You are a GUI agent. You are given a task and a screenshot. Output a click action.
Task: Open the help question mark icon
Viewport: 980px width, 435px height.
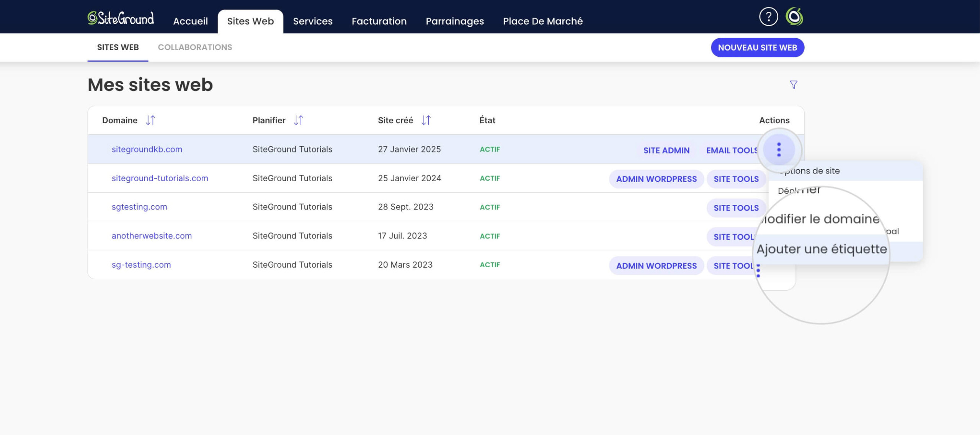tap(768, 16)
